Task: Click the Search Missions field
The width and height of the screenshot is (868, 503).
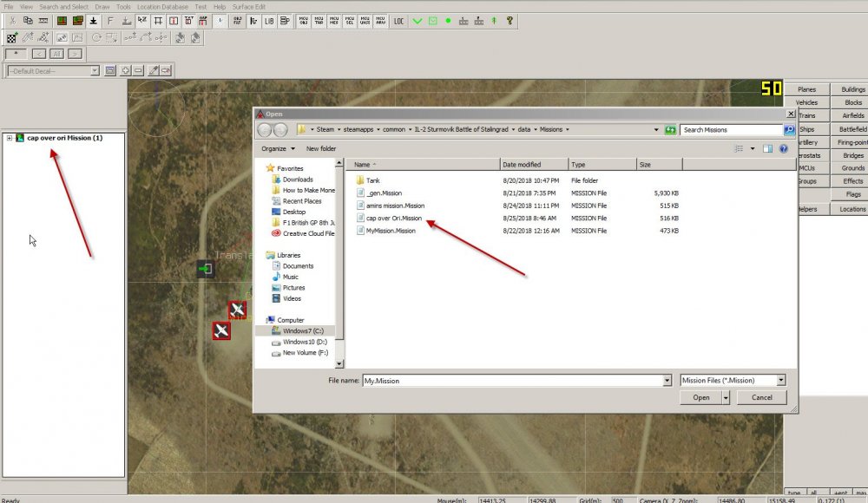Action: point(729,129)
